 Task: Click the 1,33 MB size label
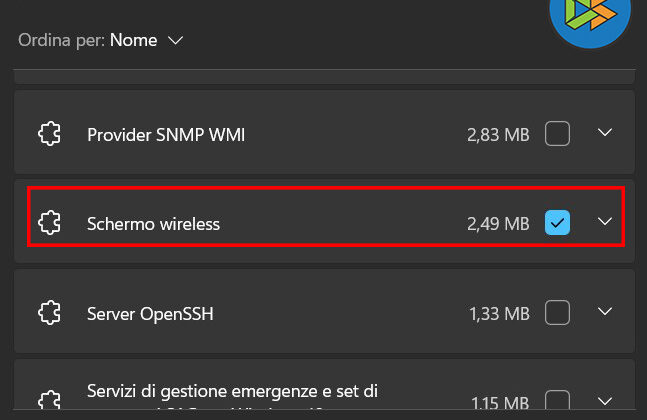point(498,314)
